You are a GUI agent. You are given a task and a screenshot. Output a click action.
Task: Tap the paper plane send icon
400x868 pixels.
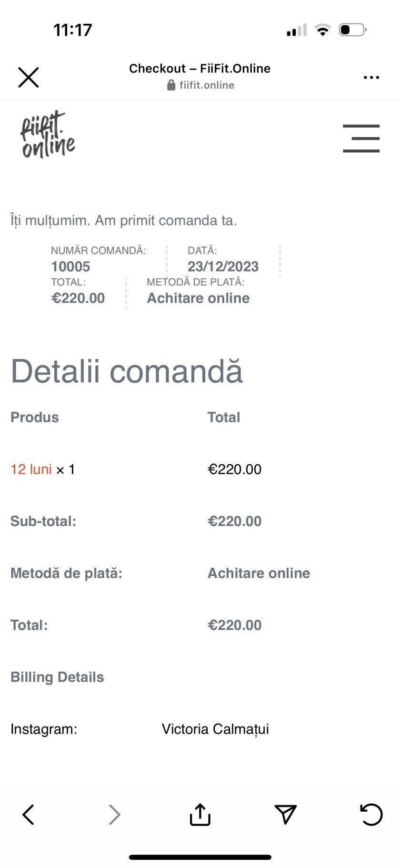pos(286,814)
